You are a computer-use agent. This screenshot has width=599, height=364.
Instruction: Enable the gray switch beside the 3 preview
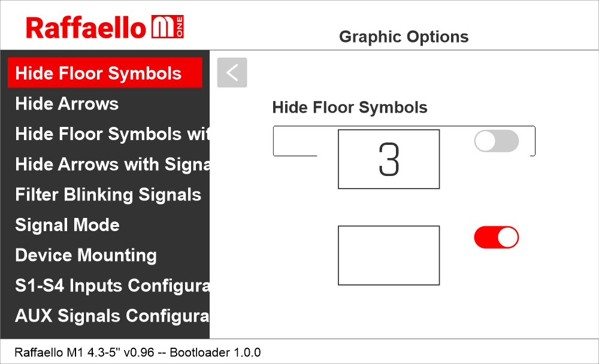point(496,141)
